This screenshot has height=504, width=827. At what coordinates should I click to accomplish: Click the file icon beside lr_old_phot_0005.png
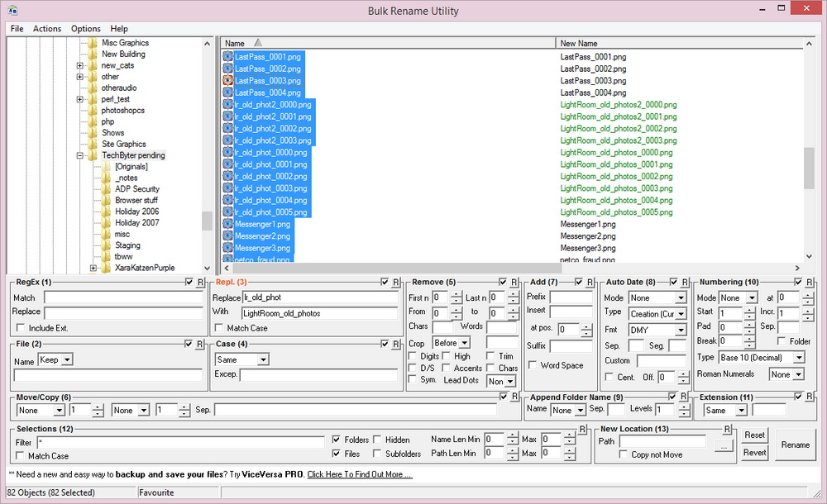pos(228,212)
